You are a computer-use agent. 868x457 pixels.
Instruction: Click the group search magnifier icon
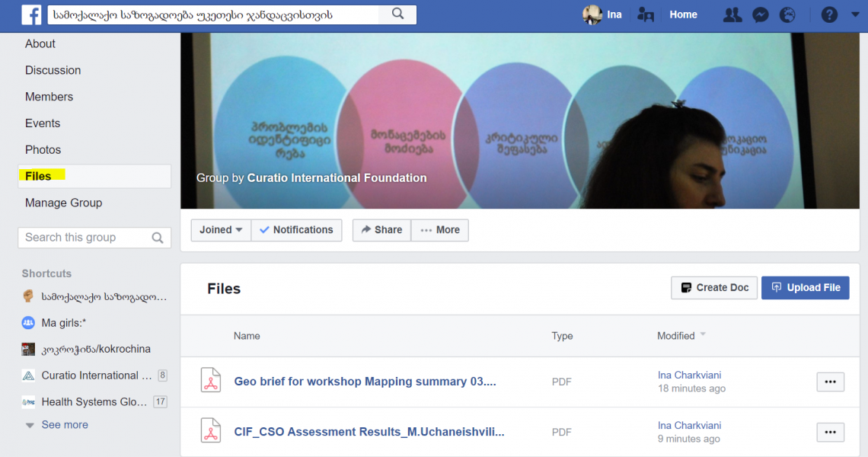(x=158, y=238)
